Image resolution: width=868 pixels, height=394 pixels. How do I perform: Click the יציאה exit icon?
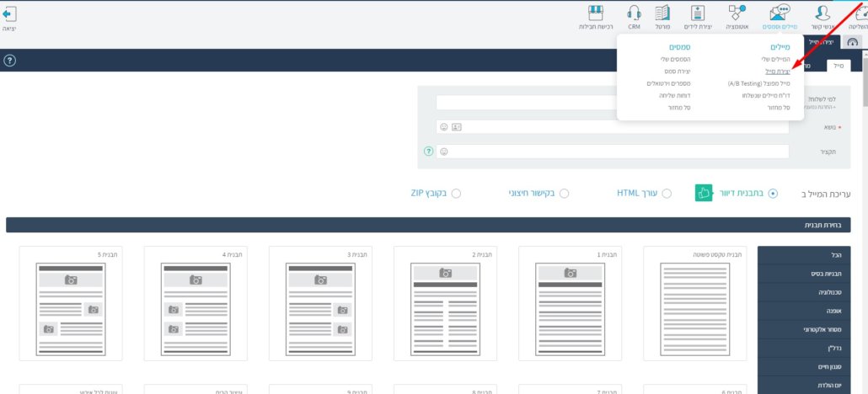click(x=9, y=14)
